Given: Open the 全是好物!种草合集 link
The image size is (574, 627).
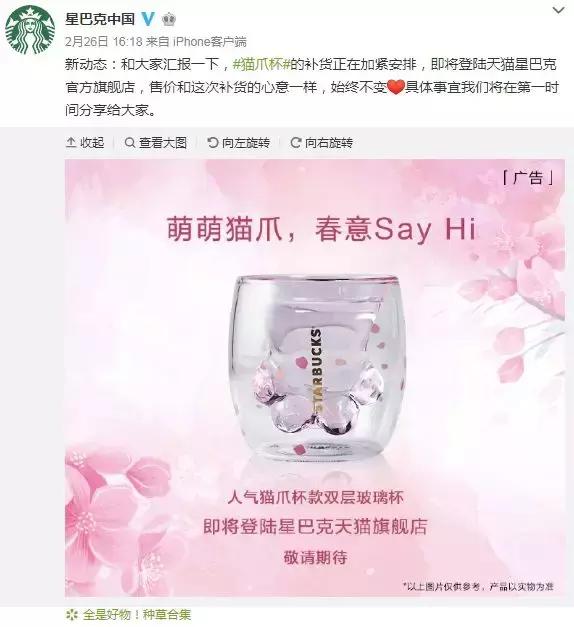Looking at the screenshot, I should point(137,614).
